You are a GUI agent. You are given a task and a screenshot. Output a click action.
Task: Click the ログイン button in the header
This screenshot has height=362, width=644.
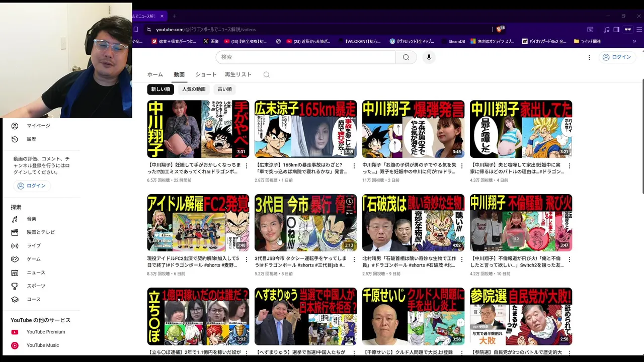click(616, 57)
